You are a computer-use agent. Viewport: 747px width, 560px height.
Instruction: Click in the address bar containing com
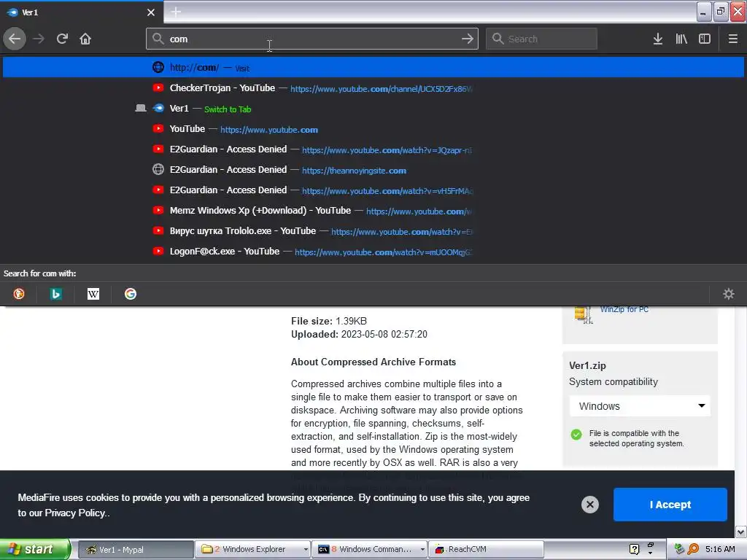tap(312, 39)
